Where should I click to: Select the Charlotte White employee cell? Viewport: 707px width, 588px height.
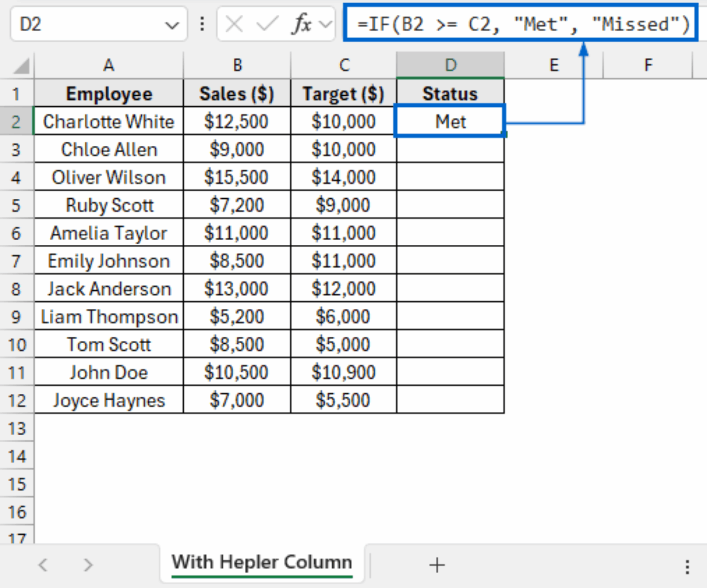pos(109,121)
